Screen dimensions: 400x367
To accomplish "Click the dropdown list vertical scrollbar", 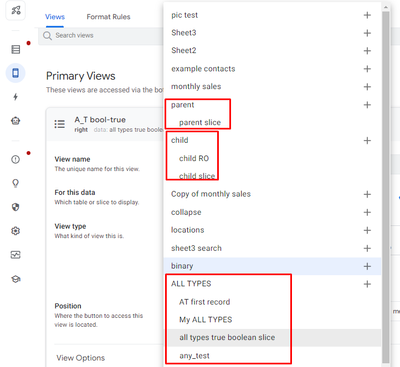I will tap(386, 187).
